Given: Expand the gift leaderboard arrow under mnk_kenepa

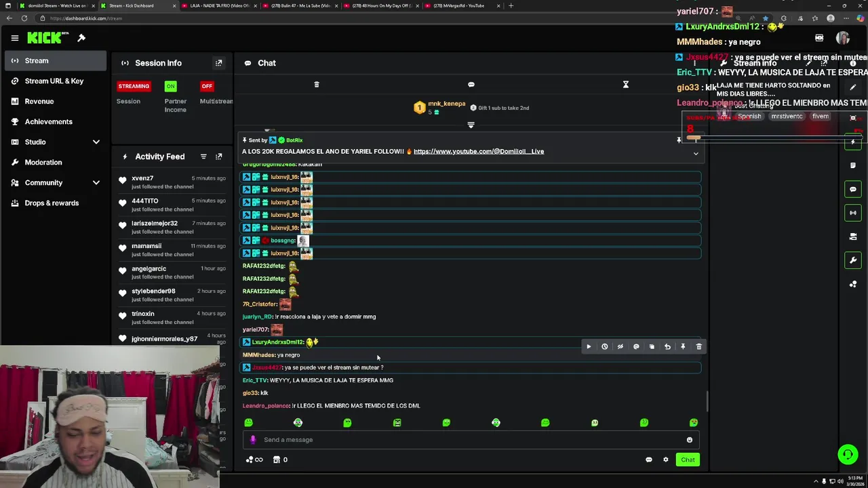Looking at the screenshot, I should (x=471, y=125).
